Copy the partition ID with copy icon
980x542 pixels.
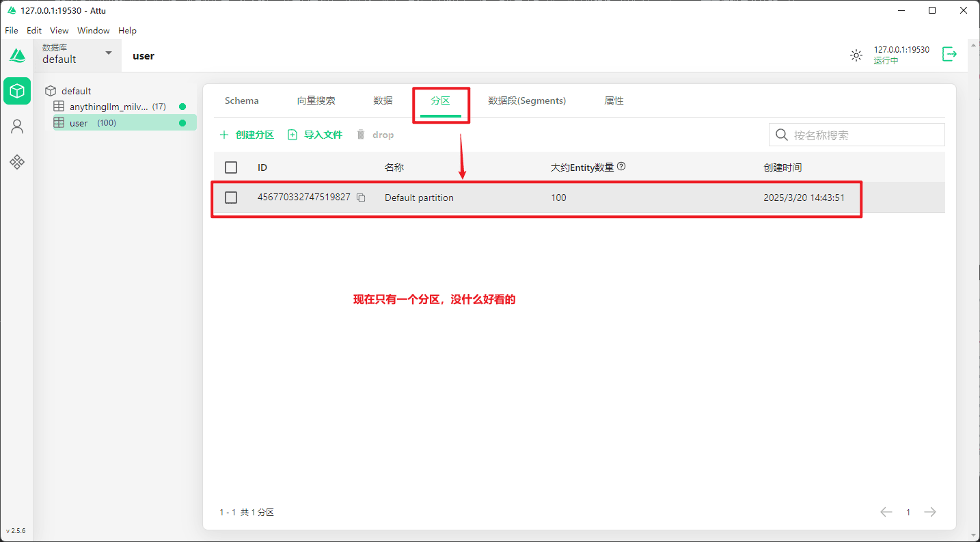(361, 198)
